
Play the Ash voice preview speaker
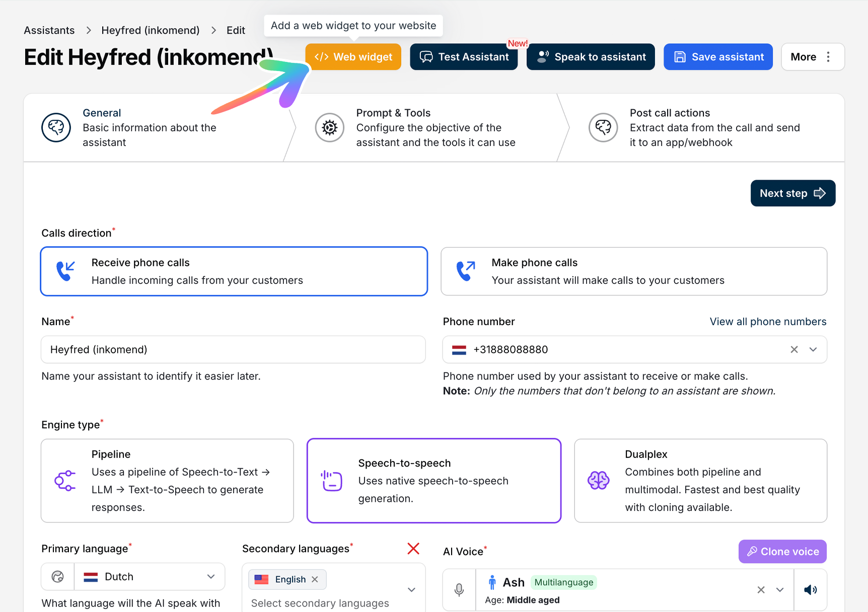[811, 590]
